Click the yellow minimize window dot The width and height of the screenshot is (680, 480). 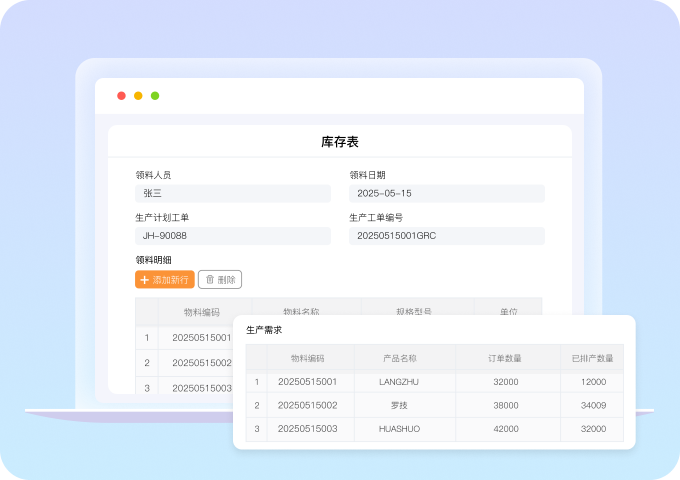coord(138,96)
